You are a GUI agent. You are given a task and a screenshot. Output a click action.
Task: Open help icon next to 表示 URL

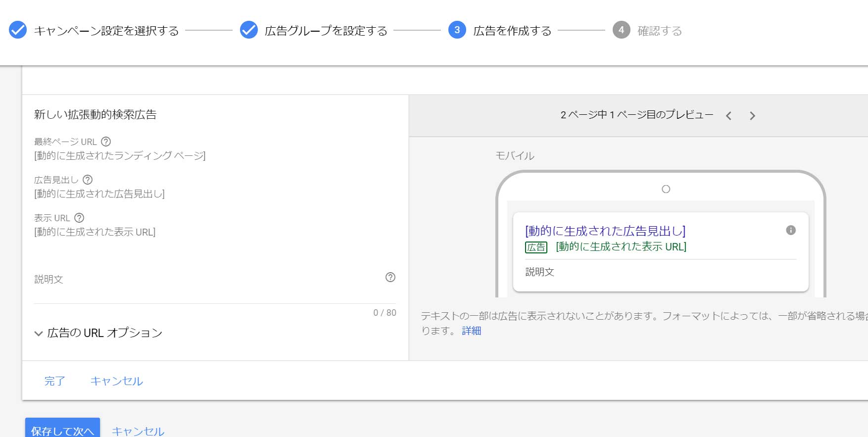[79, 218]
